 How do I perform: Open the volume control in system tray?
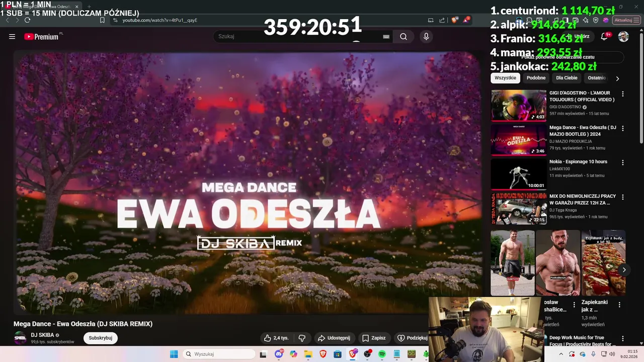pos(612,354)
